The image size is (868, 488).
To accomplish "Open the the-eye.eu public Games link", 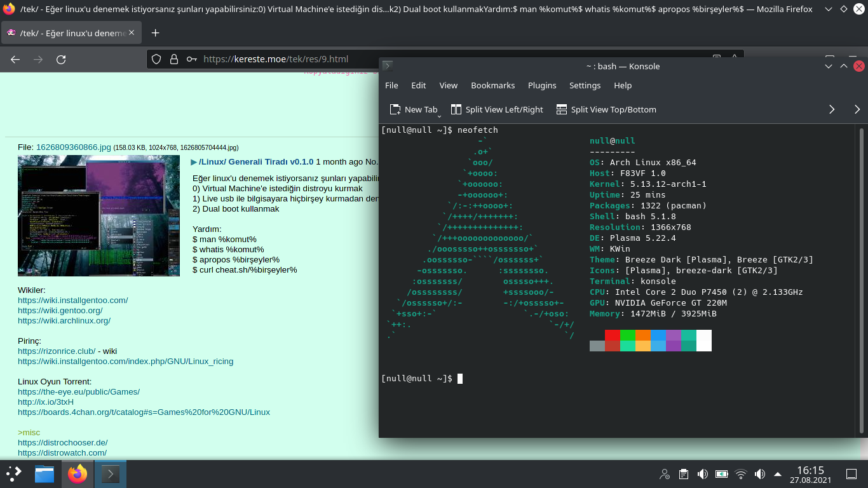I will click(x=79, y=391).
